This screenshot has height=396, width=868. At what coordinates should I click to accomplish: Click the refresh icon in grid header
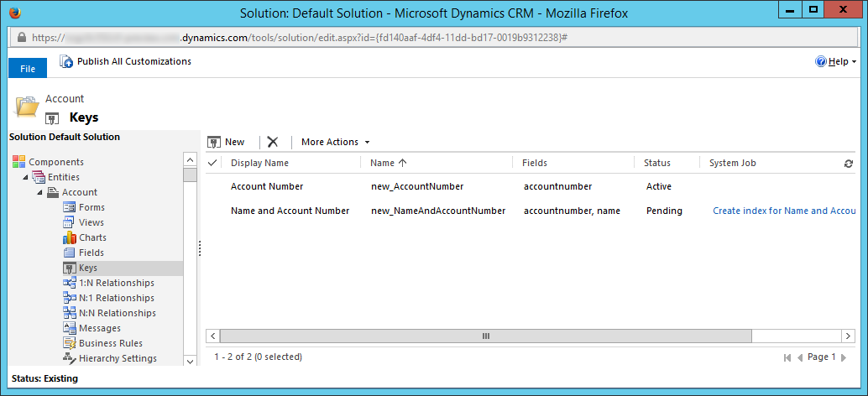tap(848, 163)
